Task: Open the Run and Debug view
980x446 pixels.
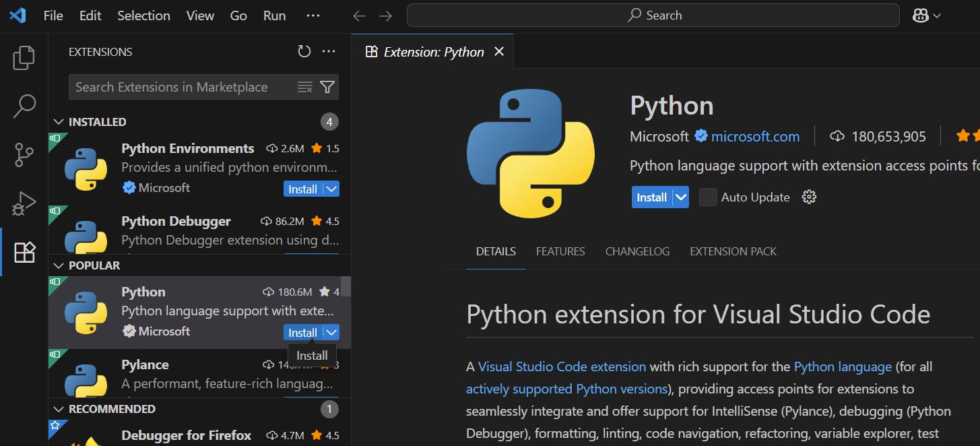Action: click(x=24, y=203)
